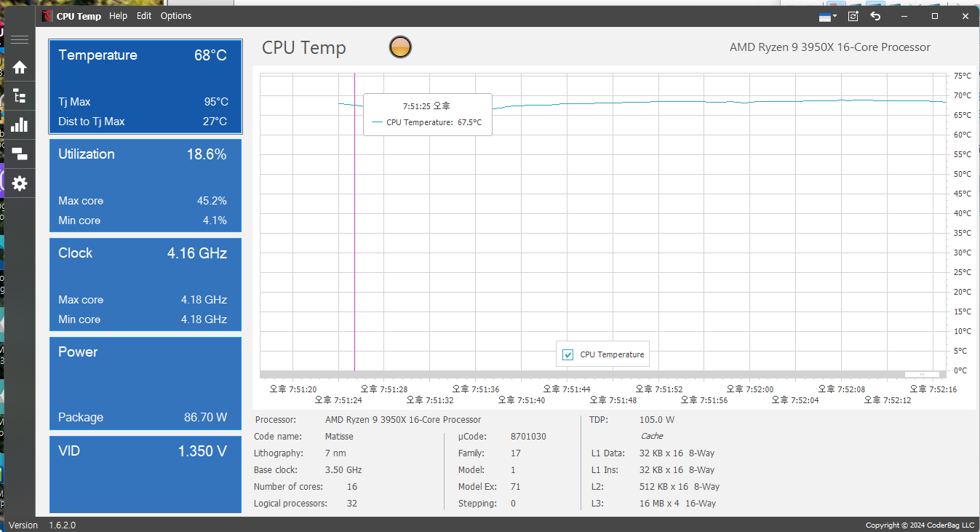980x532 pixels.
Task: Click the '95°C' Tj Max value
Action: (216, 102)
